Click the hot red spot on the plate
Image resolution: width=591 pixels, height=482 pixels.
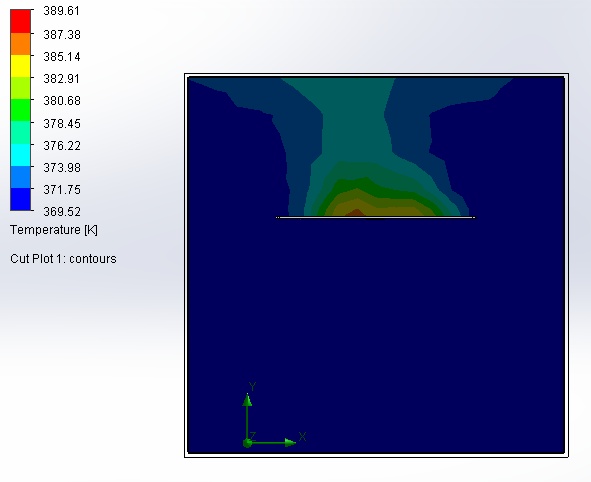click(x=356, y=213)
